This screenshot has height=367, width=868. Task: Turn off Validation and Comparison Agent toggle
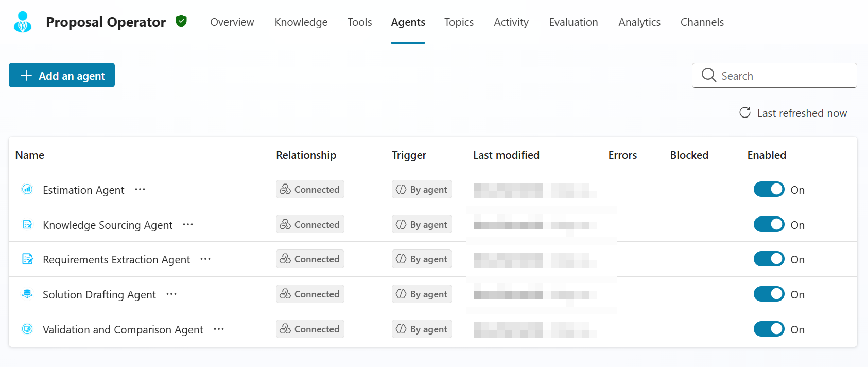[769, 329]
